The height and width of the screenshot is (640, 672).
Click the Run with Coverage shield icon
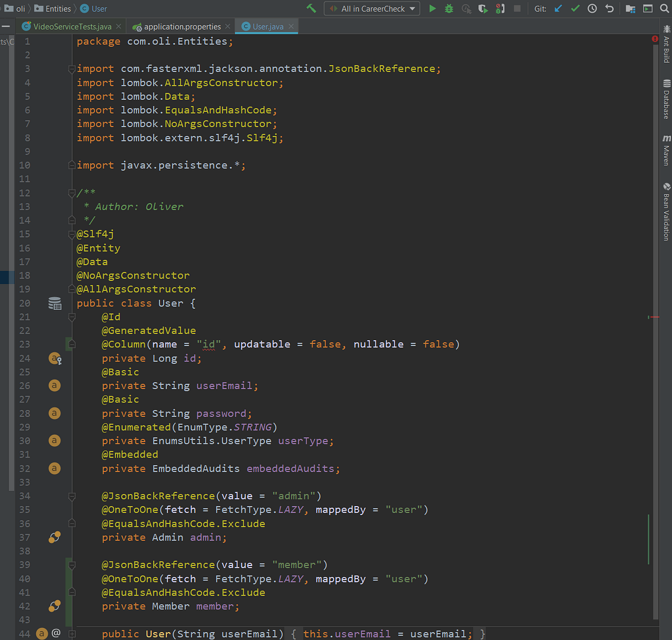pos(483,8)
